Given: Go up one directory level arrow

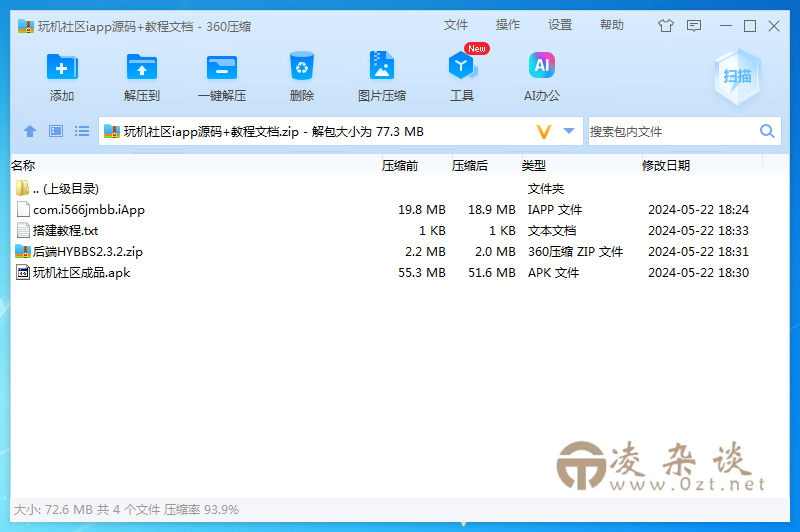Looking at the screenshot, I should [30, 131].
